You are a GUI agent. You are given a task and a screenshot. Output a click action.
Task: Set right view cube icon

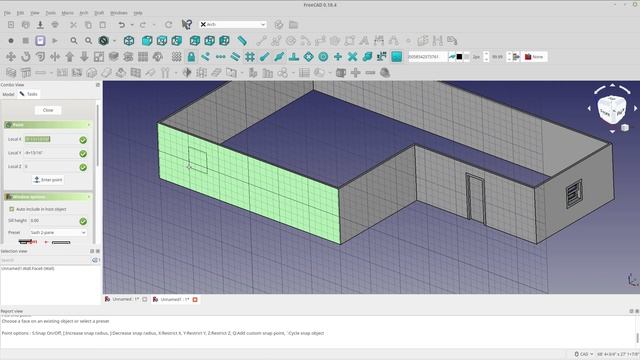click(x=177, y=41)
